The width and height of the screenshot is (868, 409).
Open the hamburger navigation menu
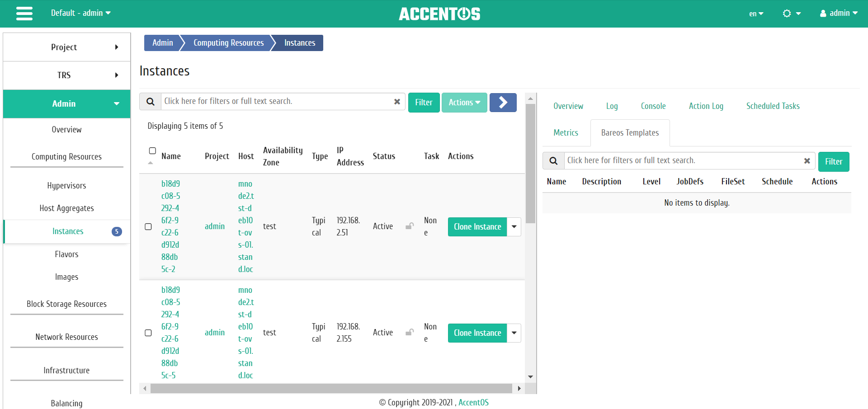point(24,14)
